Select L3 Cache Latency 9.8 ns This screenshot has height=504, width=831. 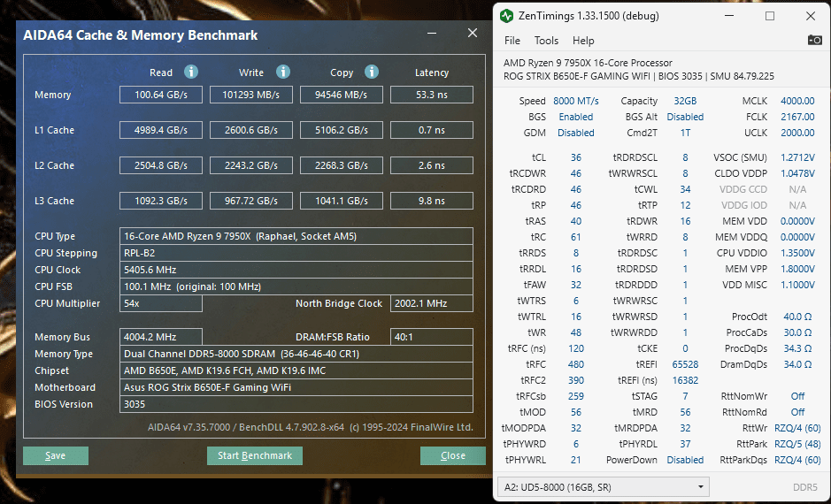(x=432, y=201)
